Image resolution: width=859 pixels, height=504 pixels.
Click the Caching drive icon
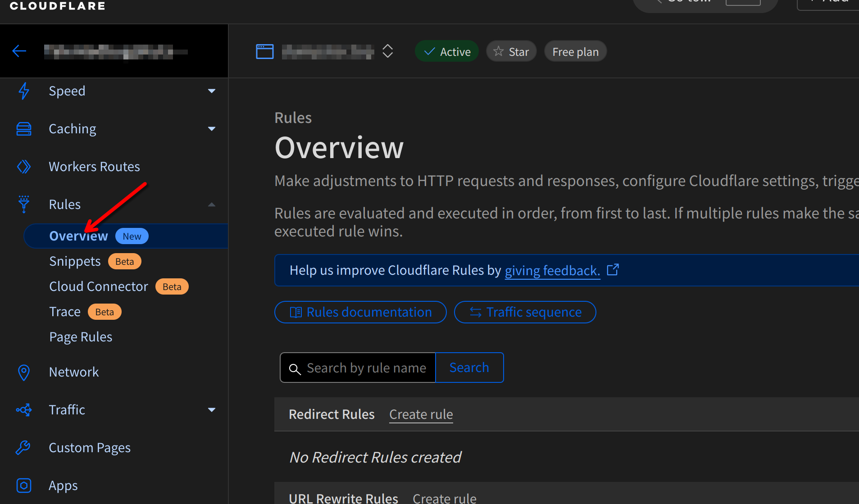point(24,129)
